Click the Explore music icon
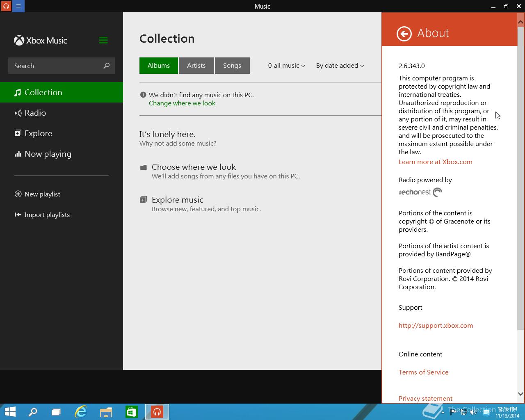Screen dimensions: 525x420 click(143, 200)
